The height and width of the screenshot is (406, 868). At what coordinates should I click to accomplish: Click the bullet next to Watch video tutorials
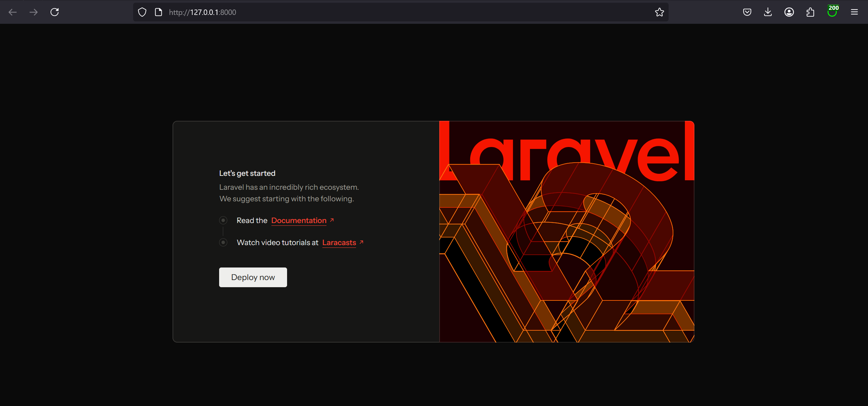(x=223, y=242)
